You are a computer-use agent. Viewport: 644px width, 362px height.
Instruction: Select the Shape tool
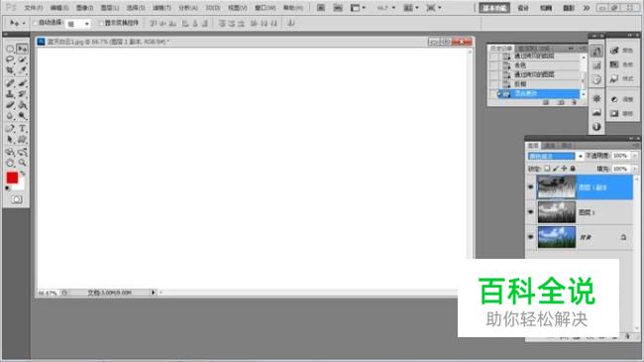click(x=22, y=140)
